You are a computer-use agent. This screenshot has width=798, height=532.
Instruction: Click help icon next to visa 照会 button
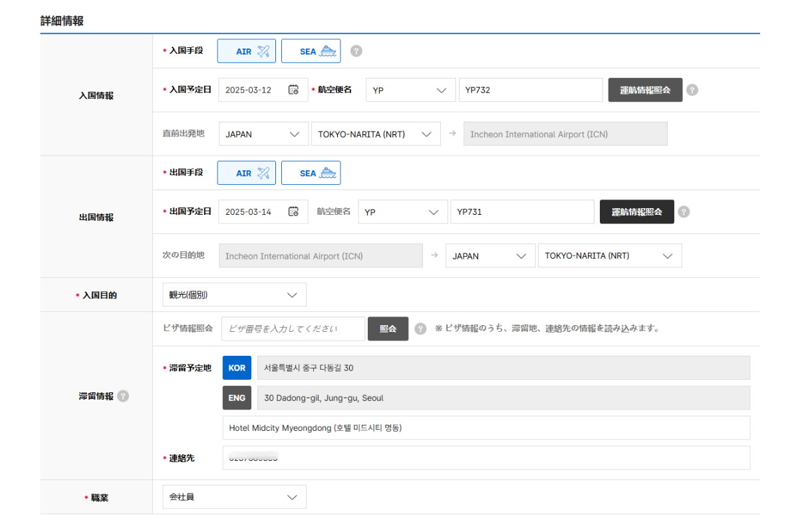(420, 329)
